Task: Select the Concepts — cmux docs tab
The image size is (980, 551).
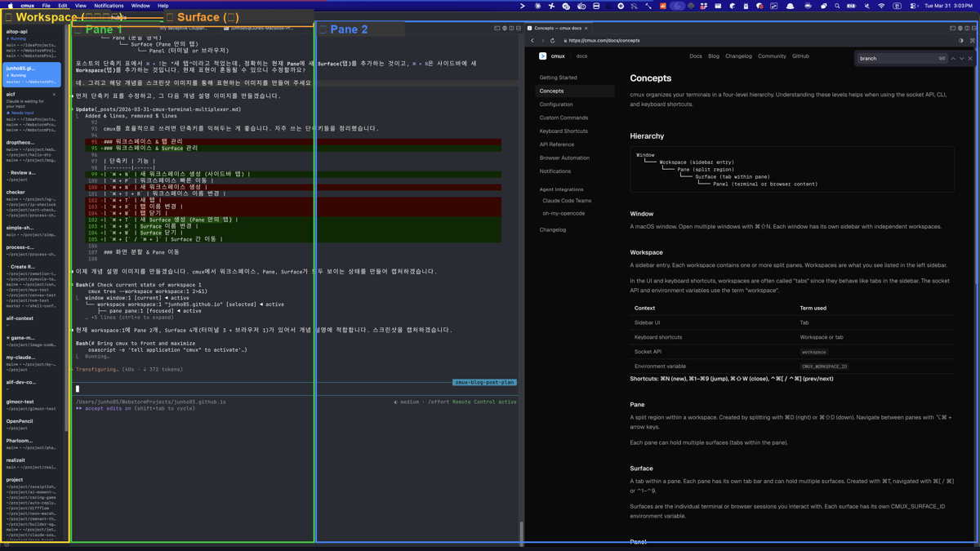Action: point(558,28)
